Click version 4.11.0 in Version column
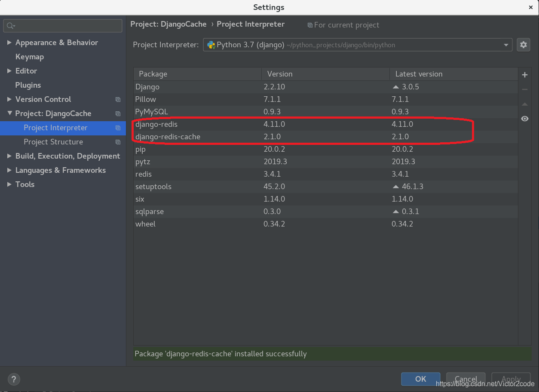This screenshot has height=392, width=539. click(x=274, y=124)
